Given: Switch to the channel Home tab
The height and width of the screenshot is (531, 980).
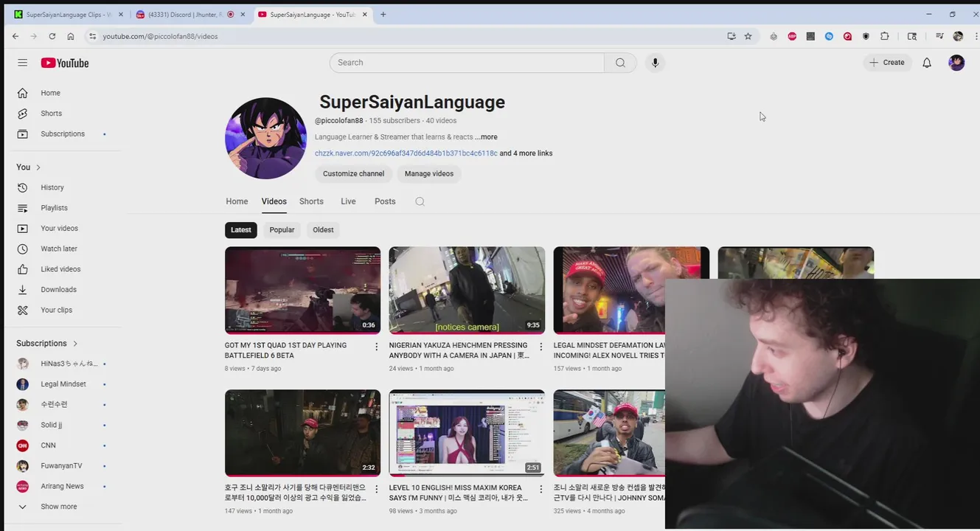Looking at the screenshot, I should [237, 201].
